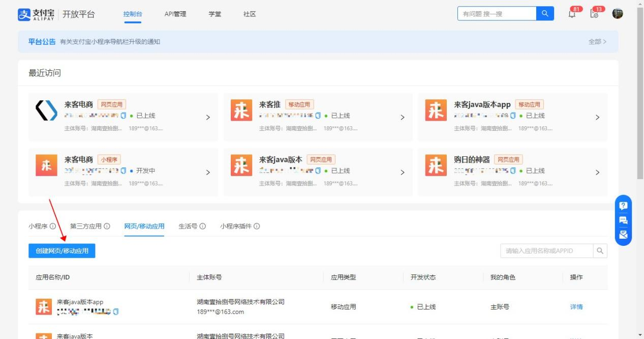The image size is (644, 339).
Task: Copy the APPID of 购日的神器 card
Action: pos(513,171)
